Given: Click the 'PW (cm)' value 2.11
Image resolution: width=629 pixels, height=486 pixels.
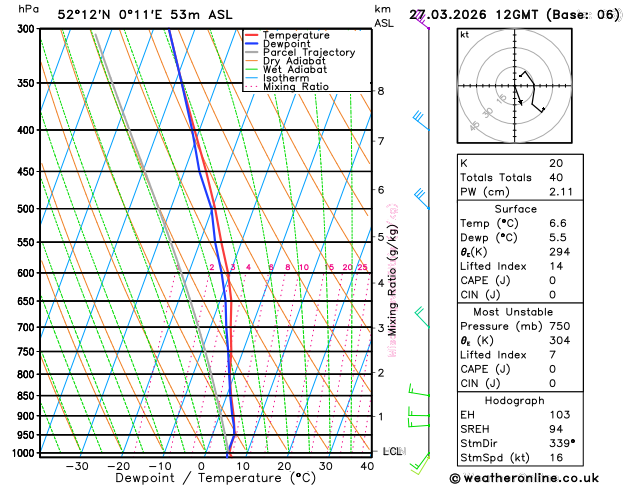Looking at the screenshot, I should point(561,192).
